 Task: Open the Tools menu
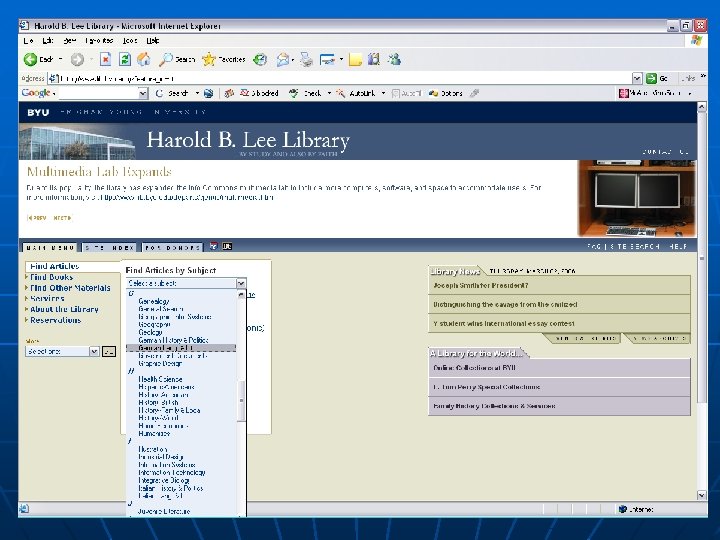coord(130,41)
